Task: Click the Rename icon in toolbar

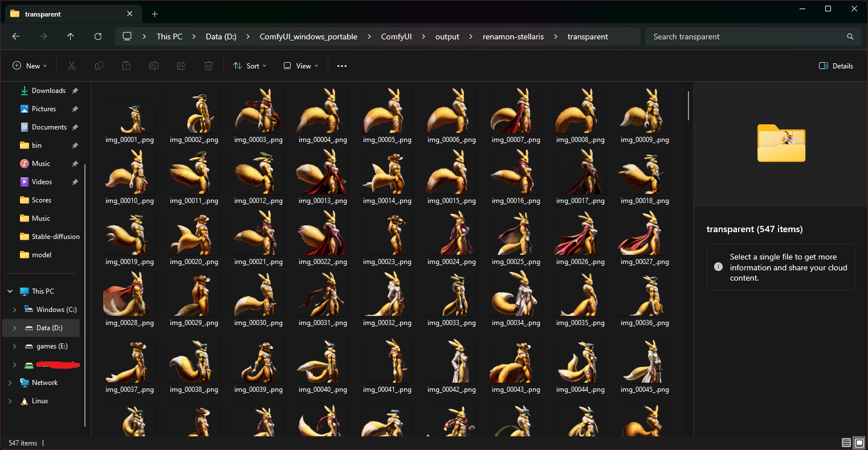Action: (154, 66)
